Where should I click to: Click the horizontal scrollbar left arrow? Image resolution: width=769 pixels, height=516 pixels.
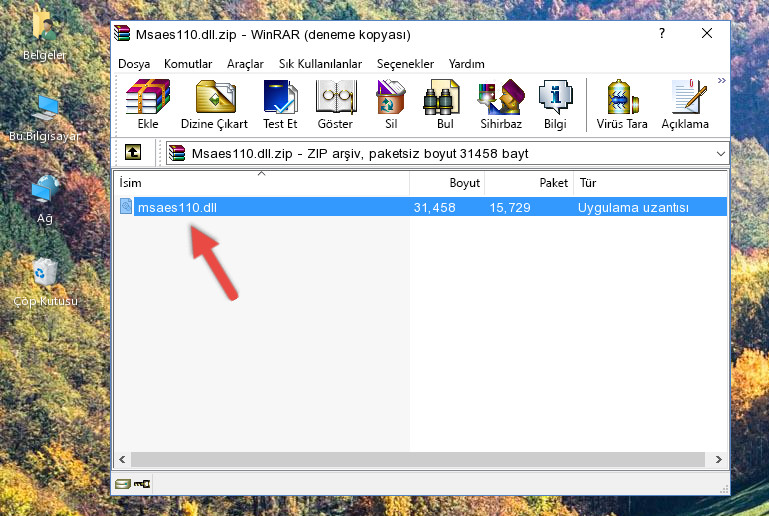[123, 459]
